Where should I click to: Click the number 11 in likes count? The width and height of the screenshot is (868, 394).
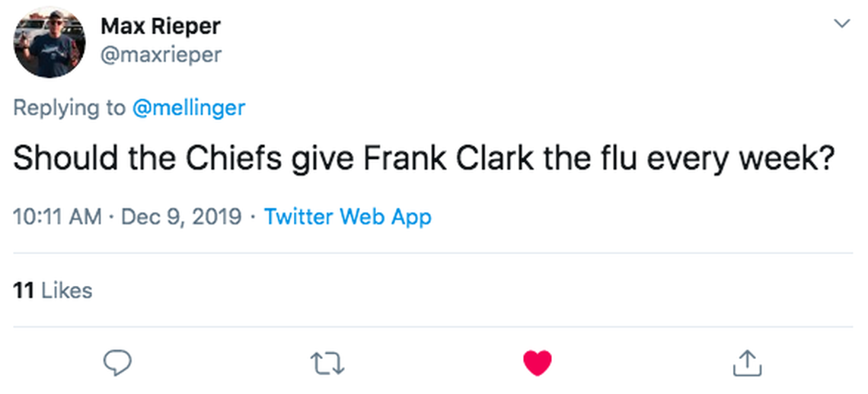point(24,291)
